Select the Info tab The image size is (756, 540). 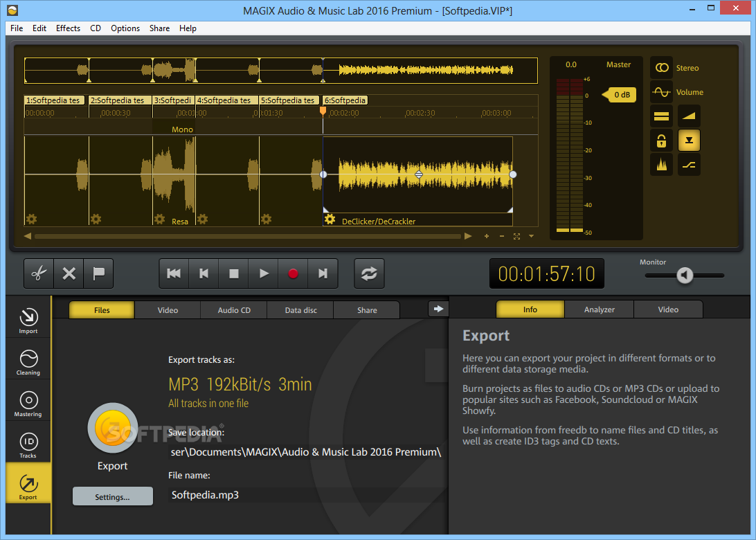point(530,309)
